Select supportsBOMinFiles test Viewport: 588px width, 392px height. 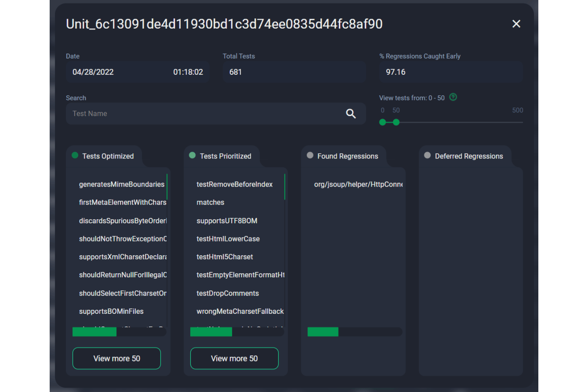point(111,311)
